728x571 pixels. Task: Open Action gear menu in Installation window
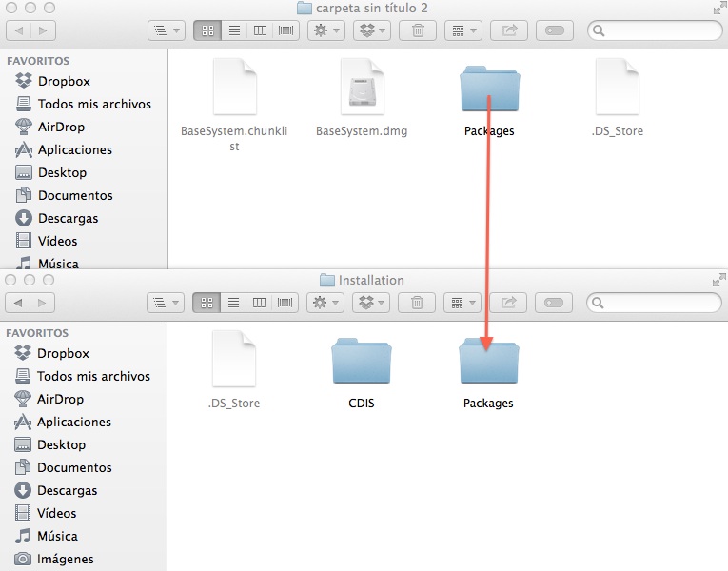(325, 303)
